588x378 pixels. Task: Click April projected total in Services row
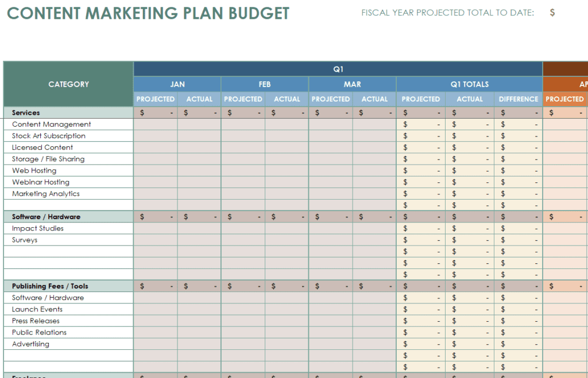[565, 113]
